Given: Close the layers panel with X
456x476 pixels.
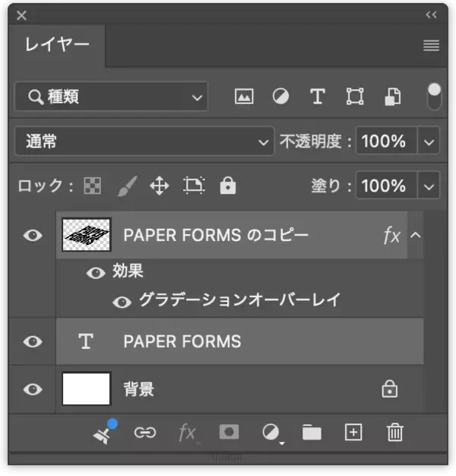Looking at the screenshot, I should coord(21,15).
